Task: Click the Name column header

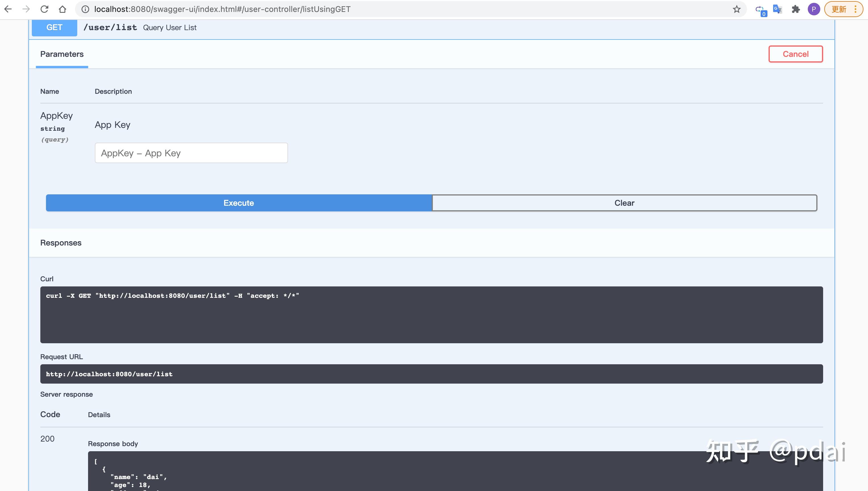Action: pos(49,91)
